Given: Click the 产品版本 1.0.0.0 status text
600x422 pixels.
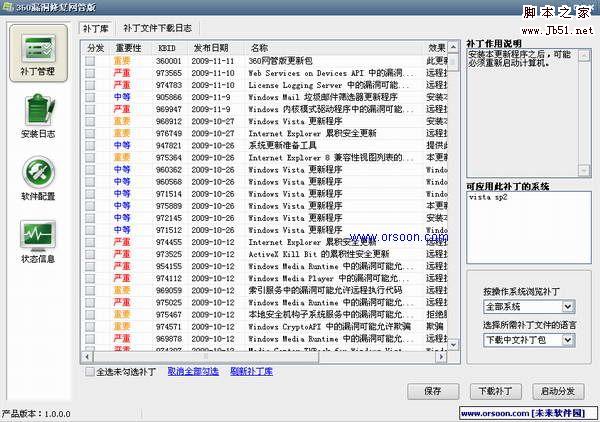Looking at the screenshot, I should [x=35, y=414].
